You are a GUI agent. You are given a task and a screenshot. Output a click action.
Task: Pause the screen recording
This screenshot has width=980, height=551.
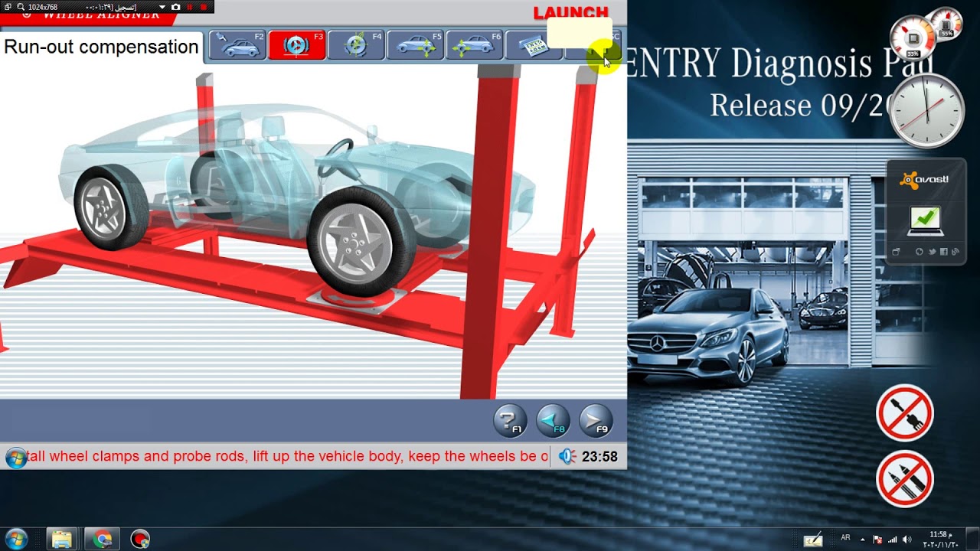tap(190, 7)
